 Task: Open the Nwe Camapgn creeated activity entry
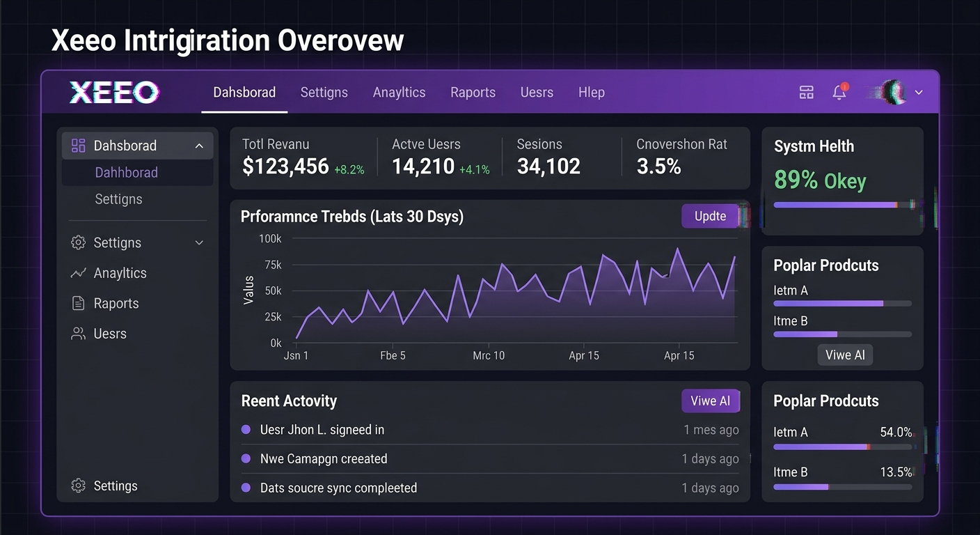tap(324, 459)
